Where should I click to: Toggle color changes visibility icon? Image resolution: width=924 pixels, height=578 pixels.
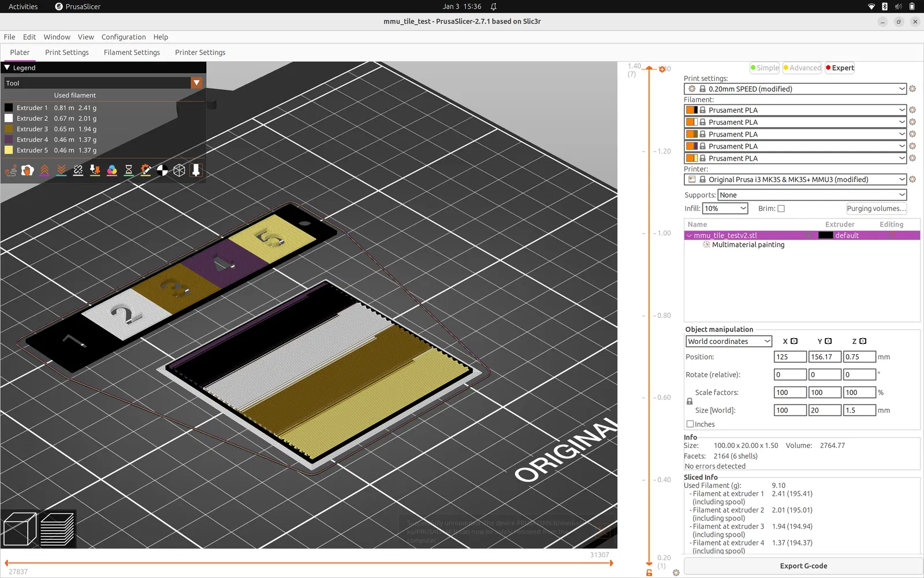point(112,171)
